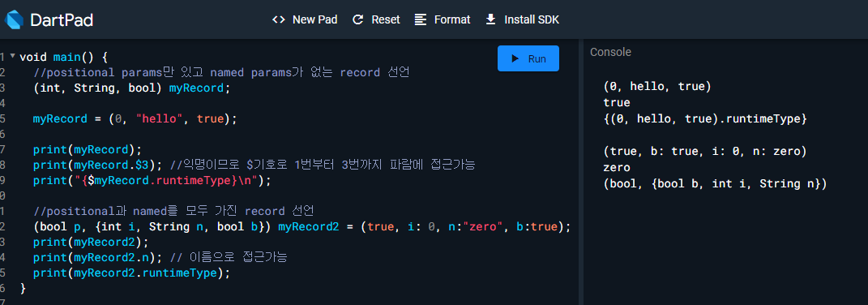This screenshot has height=305, width=868.
Task: Click the myRecord2 declaration line
Action: [x=301, y=227]
